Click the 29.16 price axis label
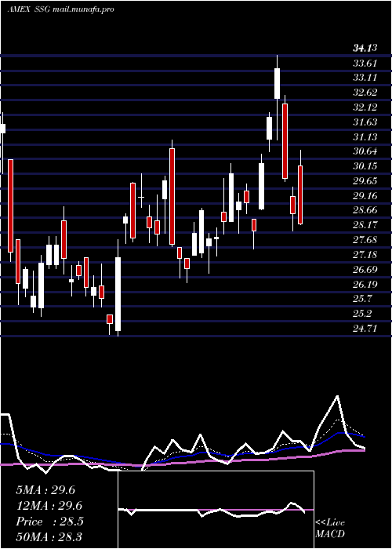The width and height of the screenshot is (392, 549). (x=365, y=196)
